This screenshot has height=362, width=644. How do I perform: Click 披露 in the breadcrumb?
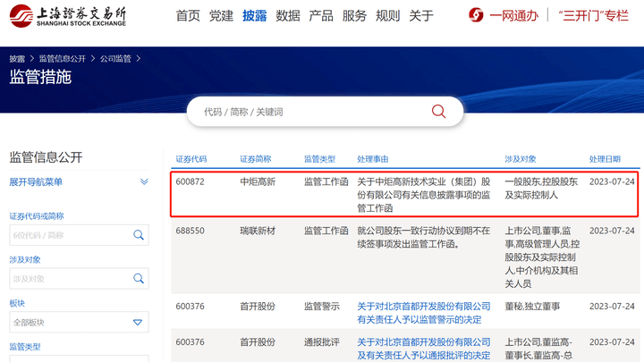[x=17, y=59]
